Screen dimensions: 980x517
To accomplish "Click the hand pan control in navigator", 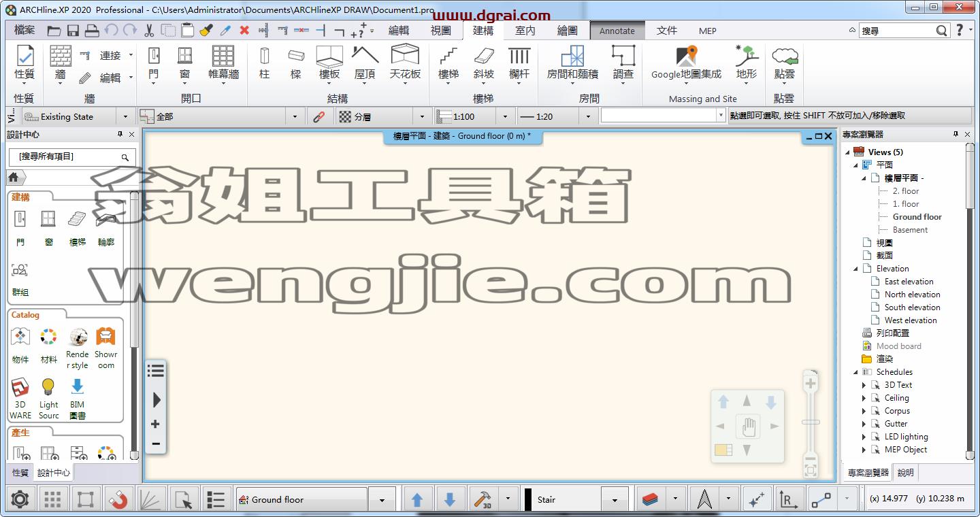I will click(x=747, y=427).
